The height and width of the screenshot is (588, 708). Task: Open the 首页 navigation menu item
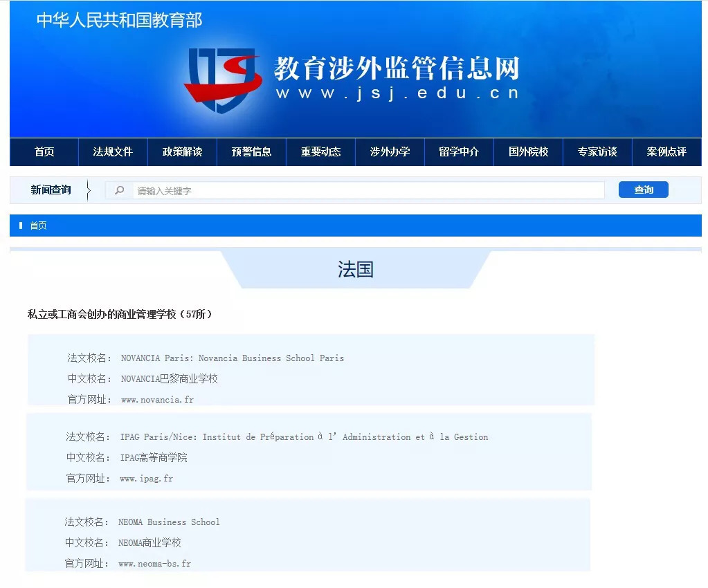point(43,151)
